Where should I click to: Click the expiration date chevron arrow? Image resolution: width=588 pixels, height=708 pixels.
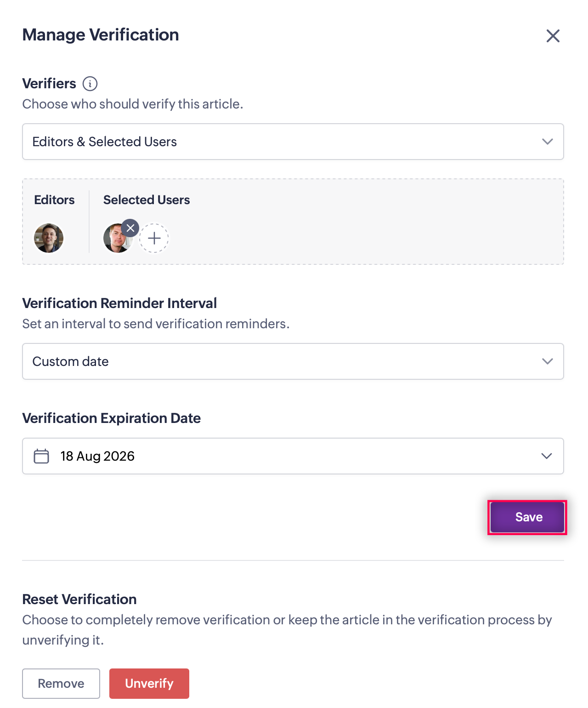[547, 456]
